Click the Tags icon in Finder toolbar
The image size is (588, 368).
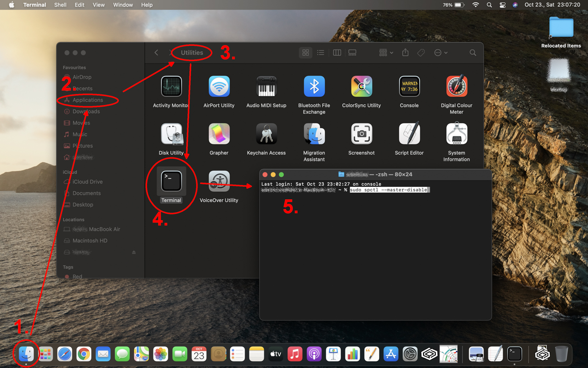click(421, 53)
